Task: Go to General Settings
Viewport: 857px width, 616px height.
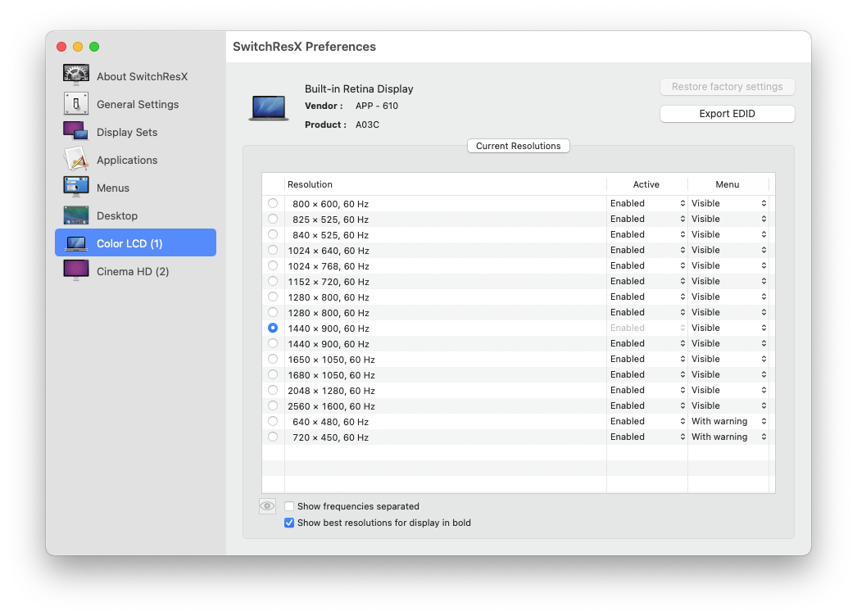Action: pyautogui.click(x=138, y=104)
